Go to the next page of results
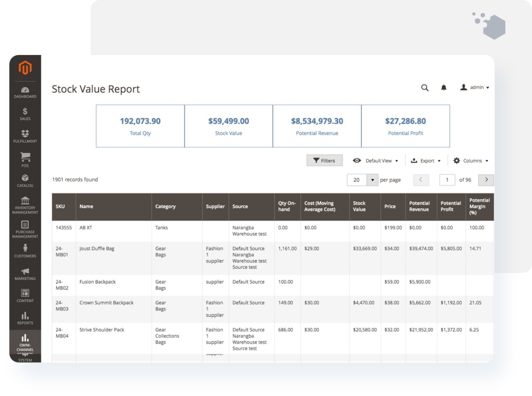The width and height of the screenshot is (532, 396). 486,180
